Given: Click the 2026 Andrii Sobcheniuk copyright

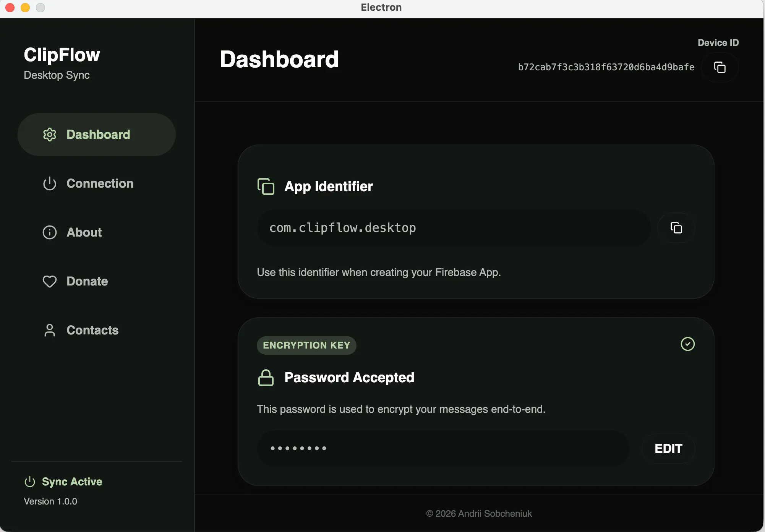Looking at the screenshot, I should [x=479, y=513].
